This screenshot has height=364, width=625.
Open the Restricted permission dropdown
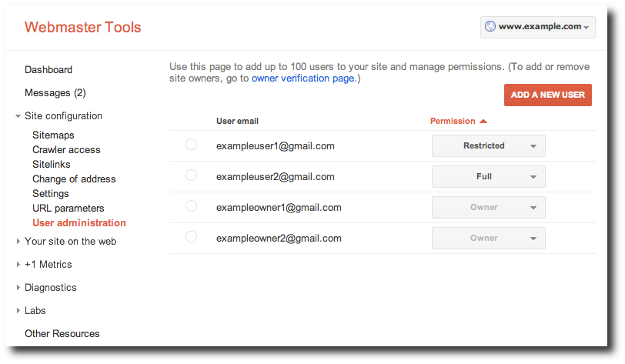coord(488,145)
